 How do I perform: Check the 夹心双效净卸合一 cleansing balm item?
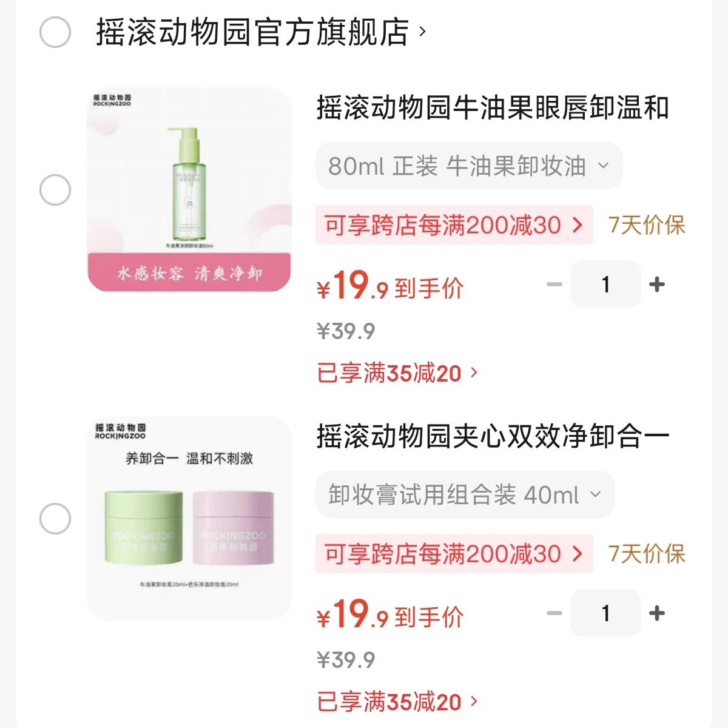pyautogui.click(x=55, y=519)
